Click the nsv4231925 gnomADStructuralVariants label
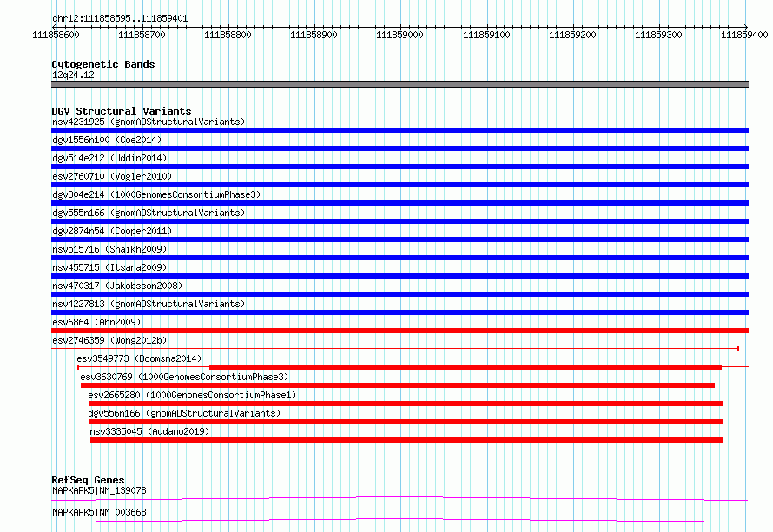The width and height of the screenshot is (773, 532). 149,122
